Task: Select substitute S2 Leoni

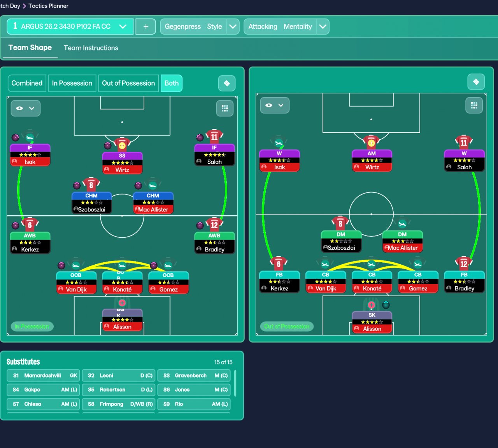Action: [119, 376]
